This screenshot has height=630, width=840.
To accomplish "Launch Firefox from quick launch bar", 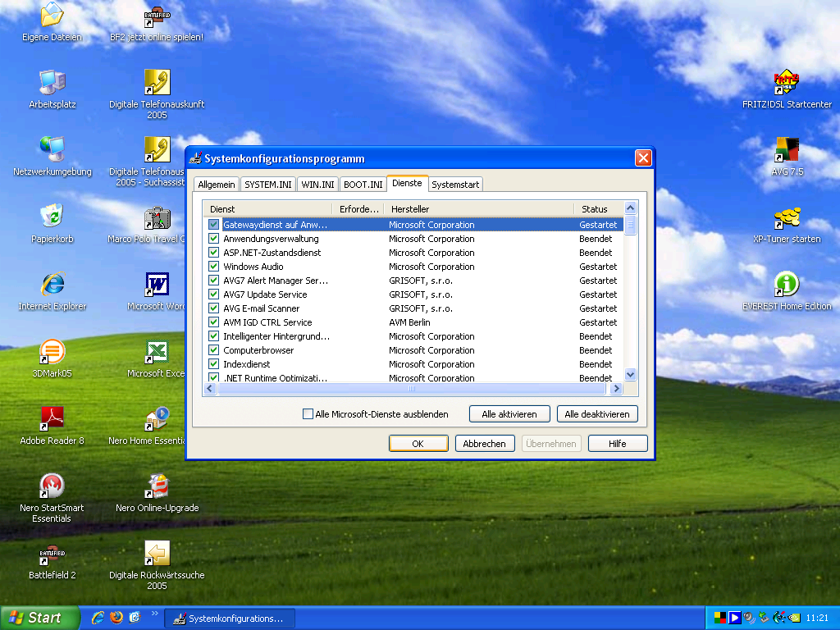I will 116,618.
